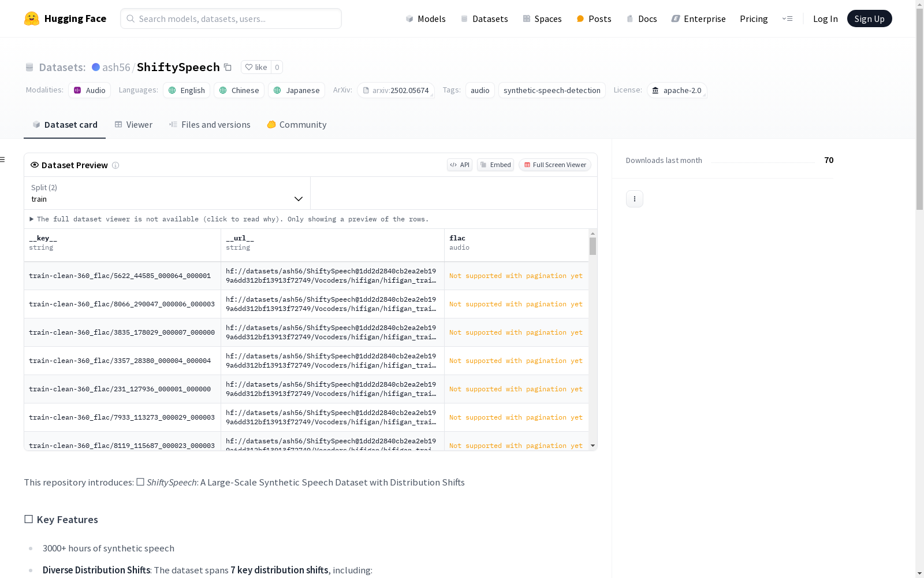Go to Models in top navigation

[x=426, y=18]
